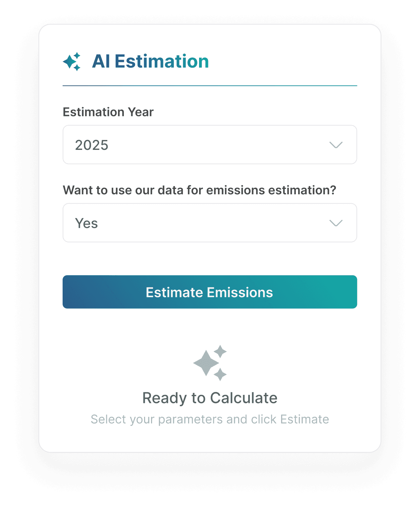Screen dimensions: 420x506
Task: Open the emissions data usage dropdown
Action: click(x=210, y=223)
